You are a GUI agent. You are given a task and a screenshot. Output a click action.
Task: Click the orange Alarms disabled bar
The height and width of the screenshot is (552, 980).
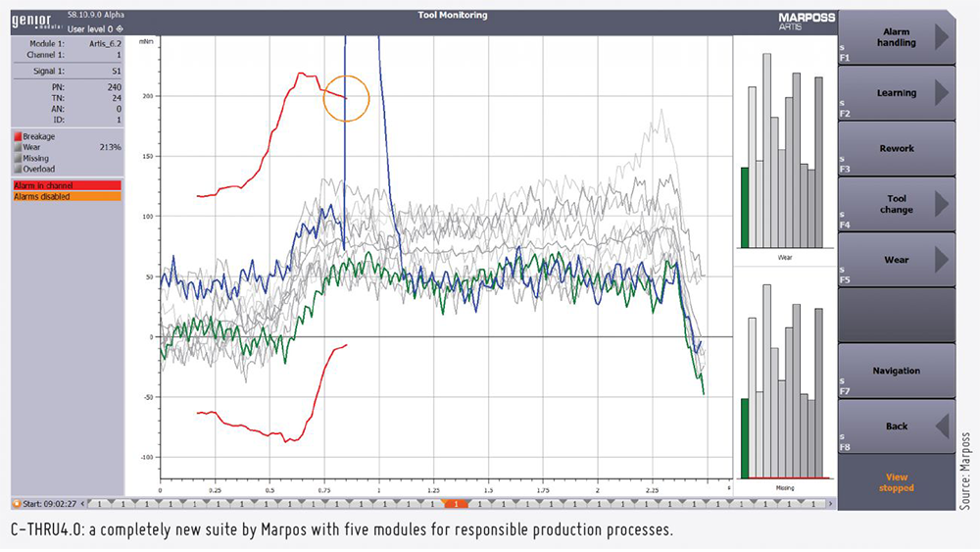(68, 196)
